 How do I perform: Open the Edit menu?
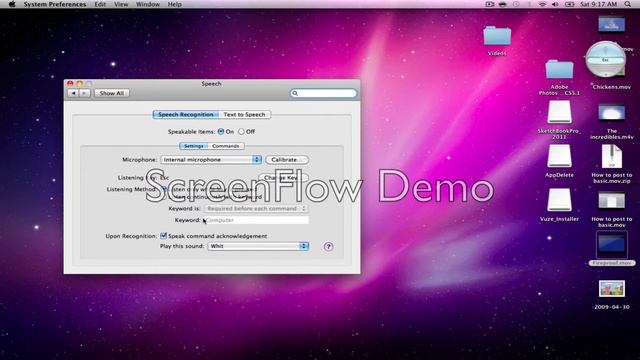click(x=100, y=4)
